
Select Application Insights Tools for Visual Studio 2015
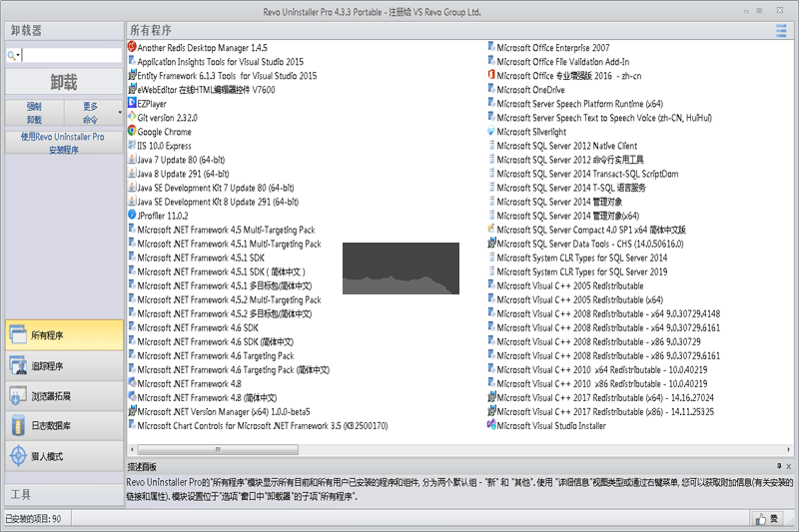(220, 61)
